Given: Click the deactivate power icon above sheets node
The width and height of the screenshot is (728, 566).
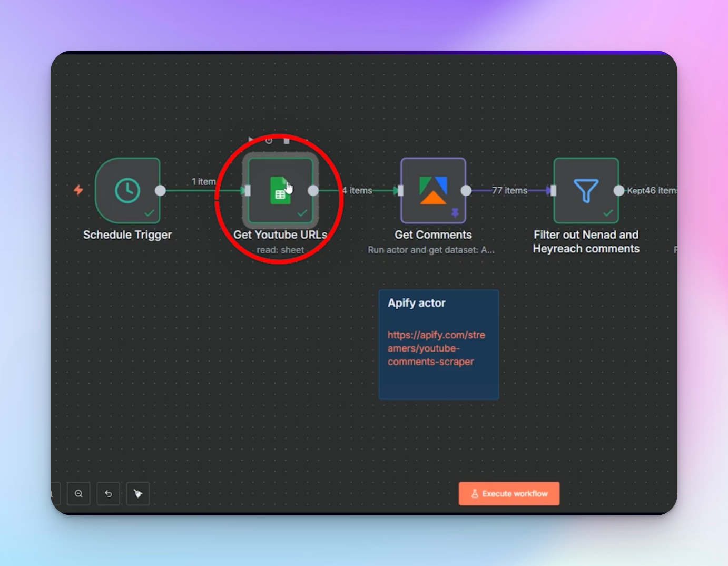Looking at the screenshot, I should click(269, 140).
